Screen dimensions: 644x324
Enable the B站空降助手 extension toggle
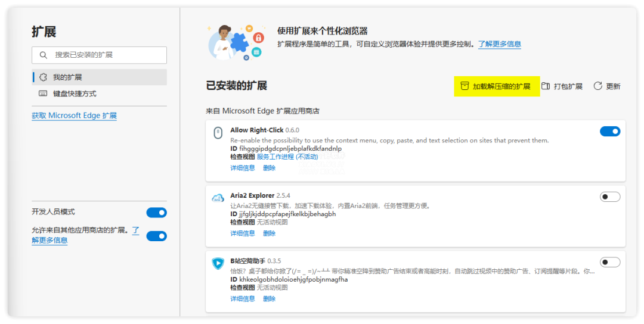[x=610, y=262]
